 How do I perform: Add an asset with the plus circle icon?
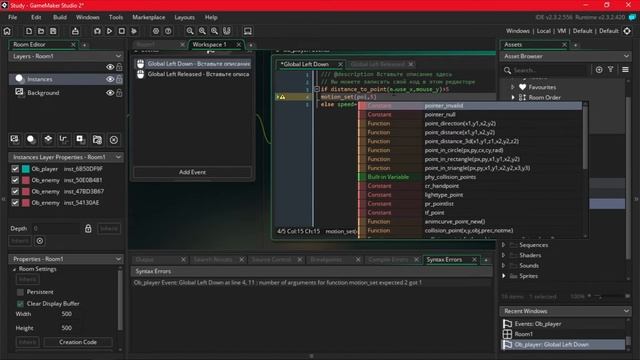[x=599, y=70]
